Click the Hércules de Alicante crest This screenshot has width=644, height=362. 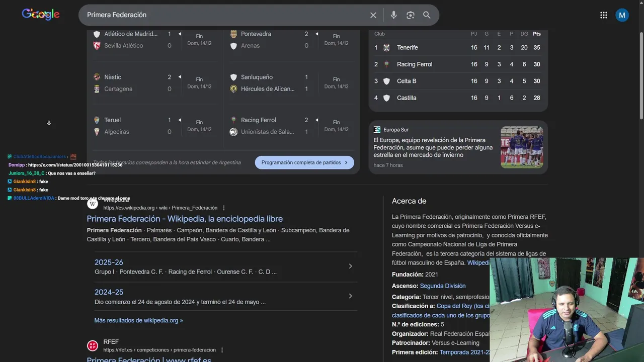233,89
